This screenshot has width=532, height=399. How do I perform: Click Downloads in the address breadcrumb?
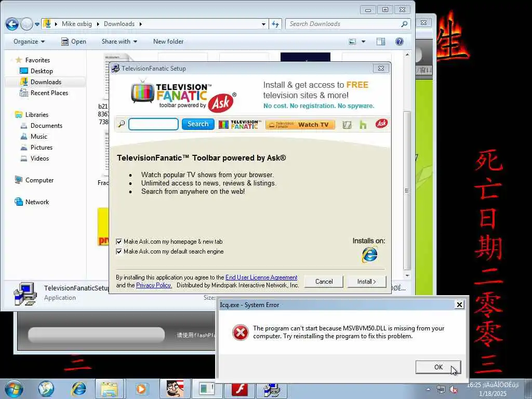(119, 24)
